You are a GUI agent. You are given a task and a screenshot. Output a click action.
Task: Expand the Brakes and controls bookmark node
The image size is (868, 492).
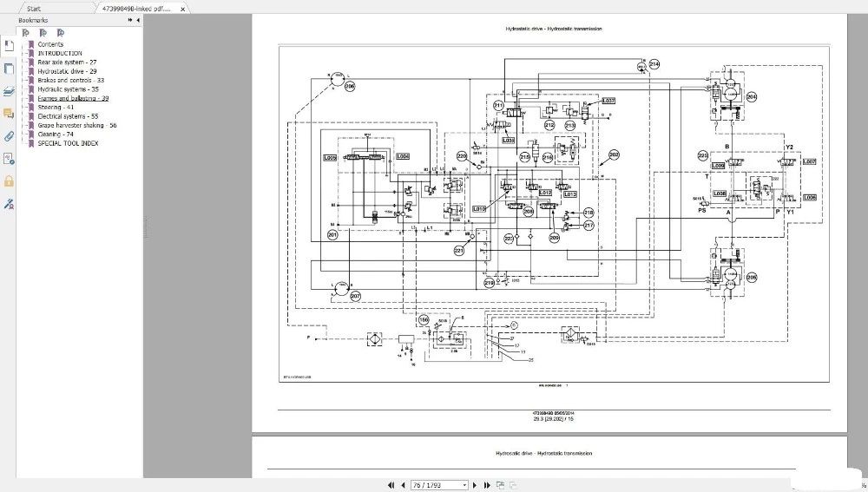[24, 80]
